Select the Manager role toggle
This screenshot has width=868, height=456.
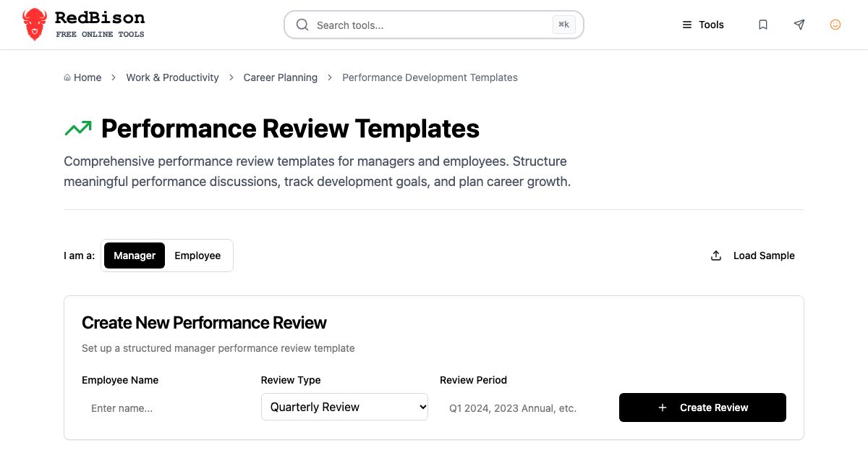click(135, 256)
